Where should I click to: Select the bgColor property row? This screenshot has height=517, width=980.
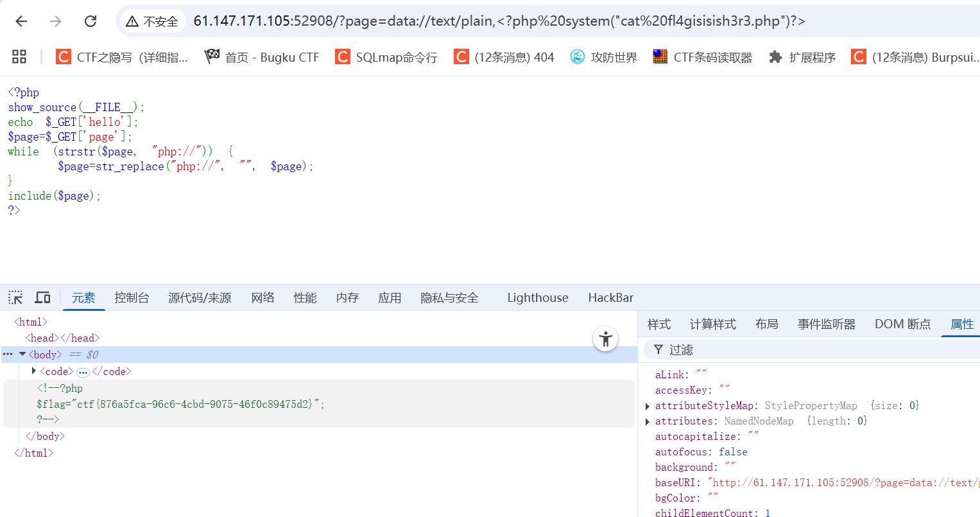686,498
